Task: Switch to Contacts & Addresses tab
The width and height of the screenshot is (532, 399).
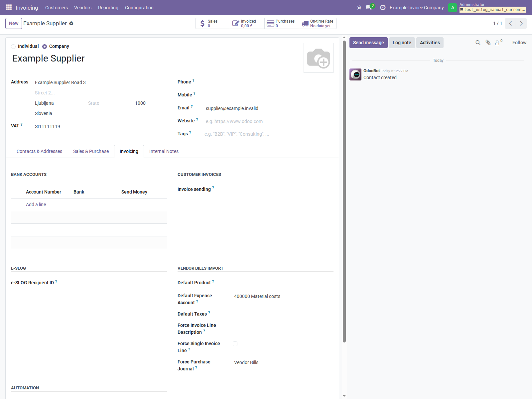Action: (39, 151)
